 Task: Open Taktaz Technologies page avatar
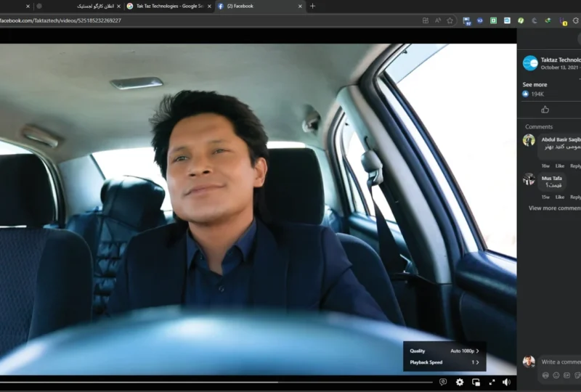(530, 63)
